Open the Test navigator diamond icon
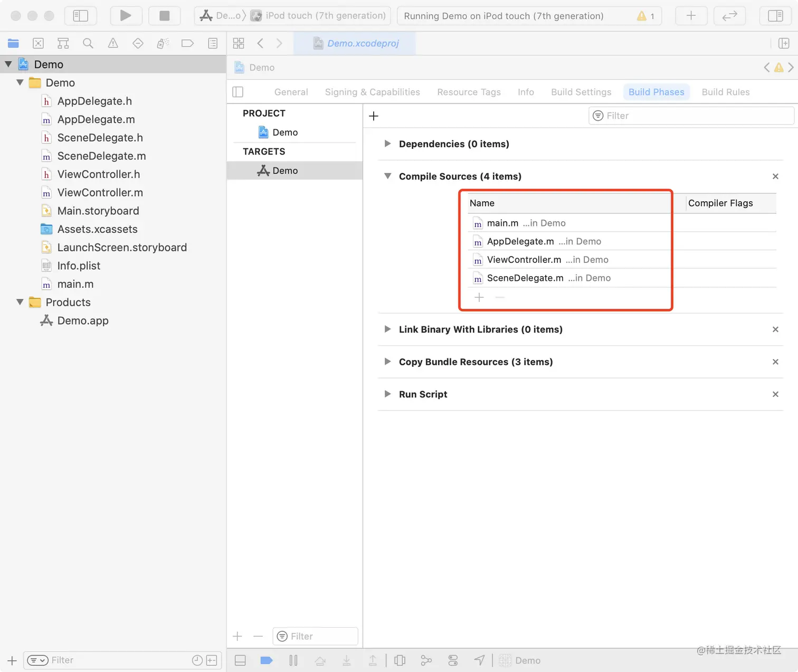Viewport: 798px width, 672px height. pos(138,43)
